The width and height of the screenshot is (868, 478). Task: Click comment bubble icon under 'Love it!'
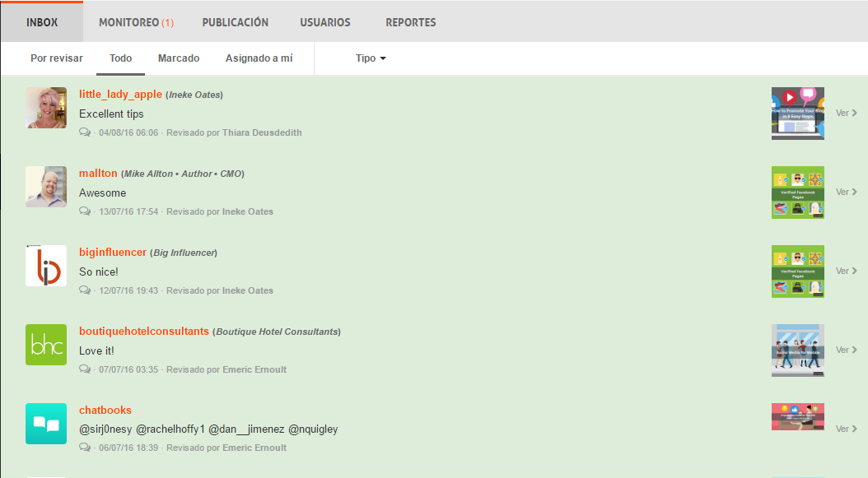[85, 369]
